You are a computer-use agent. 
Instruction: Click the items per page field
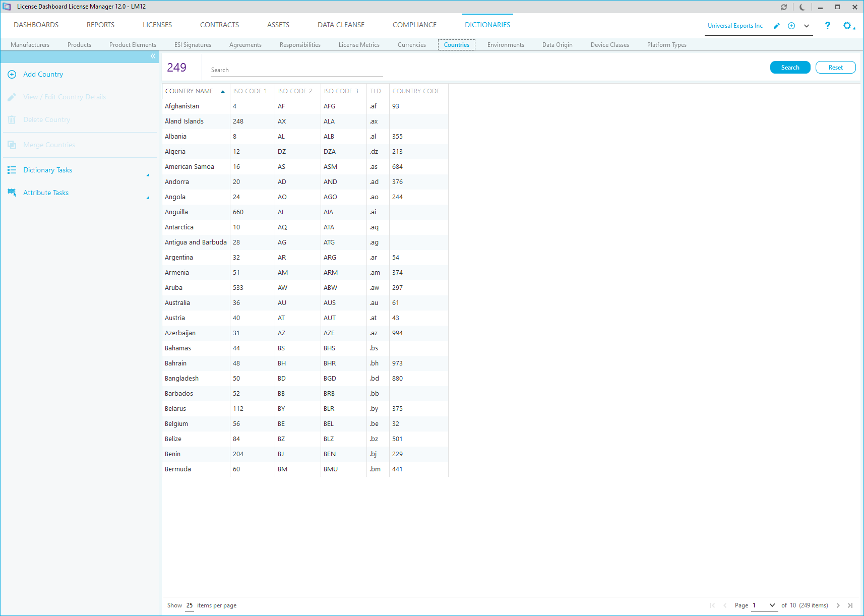[190, 605]
